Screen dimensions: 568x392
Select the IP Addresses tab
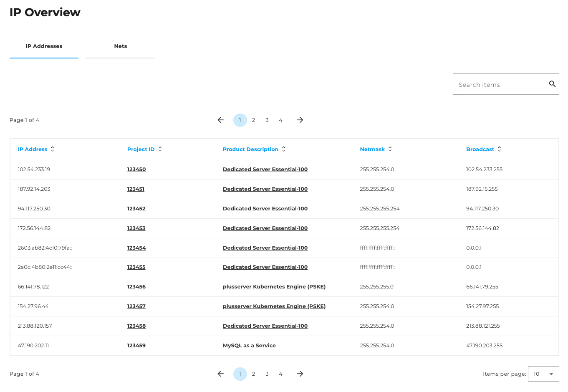tap(44, 46)
